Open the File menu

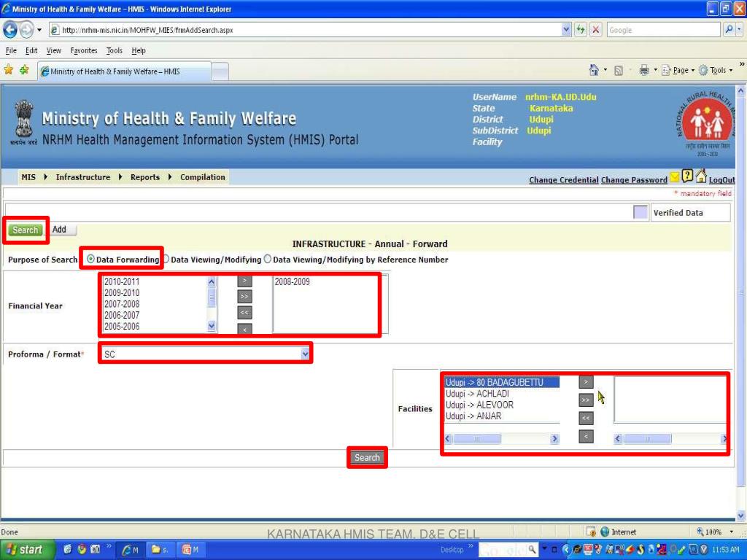(11, 50)
